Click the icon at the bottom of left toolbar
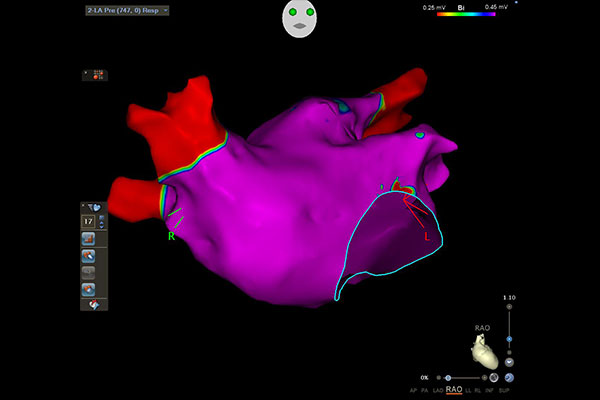 tap(94, 305)
